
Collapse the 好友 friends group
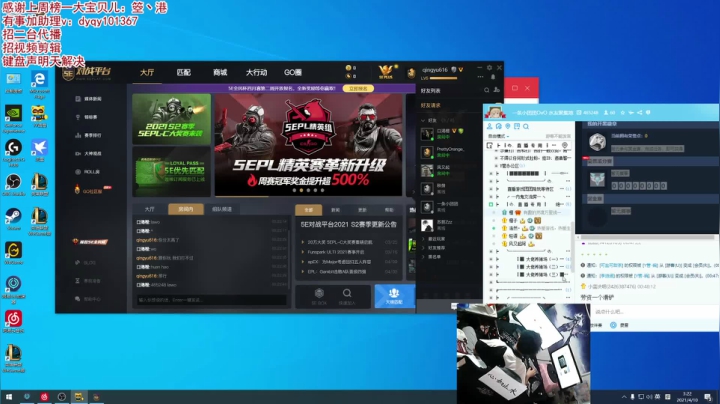pos(423,120)
